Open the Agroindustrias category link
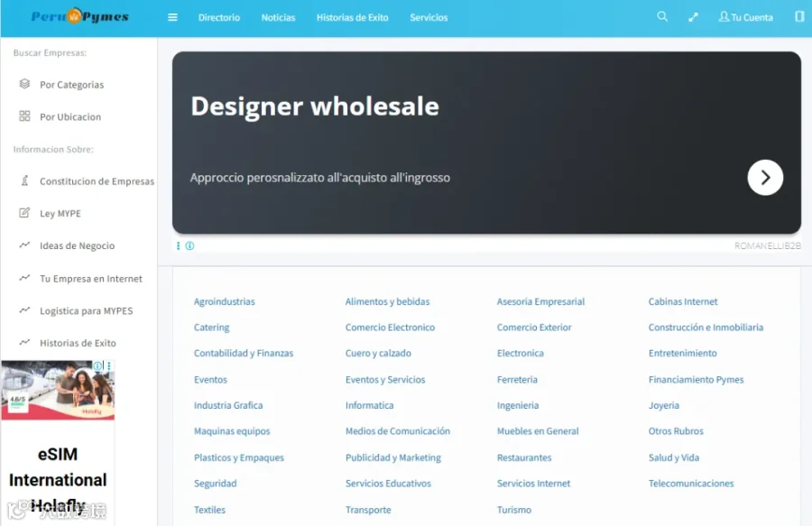The height and width of the screenshot is (526, 812). 225,301
